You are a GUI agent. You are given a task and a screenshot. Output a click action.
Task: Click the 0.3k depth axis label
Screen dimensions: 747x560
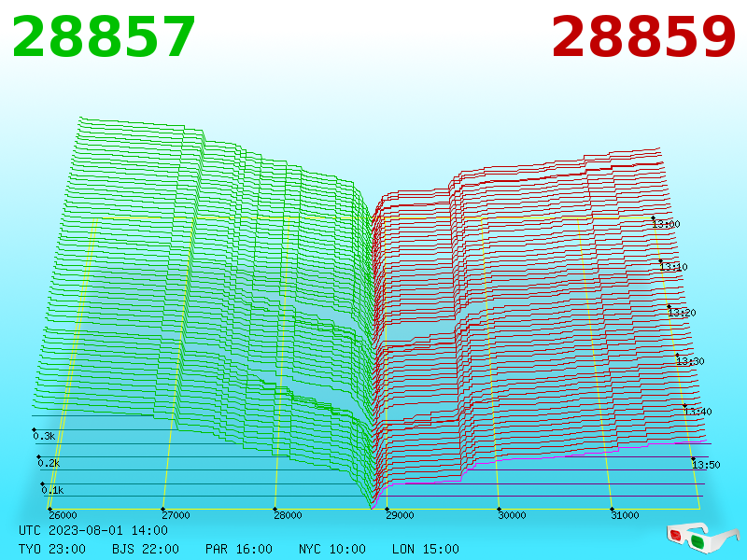[x=44, y=436]
